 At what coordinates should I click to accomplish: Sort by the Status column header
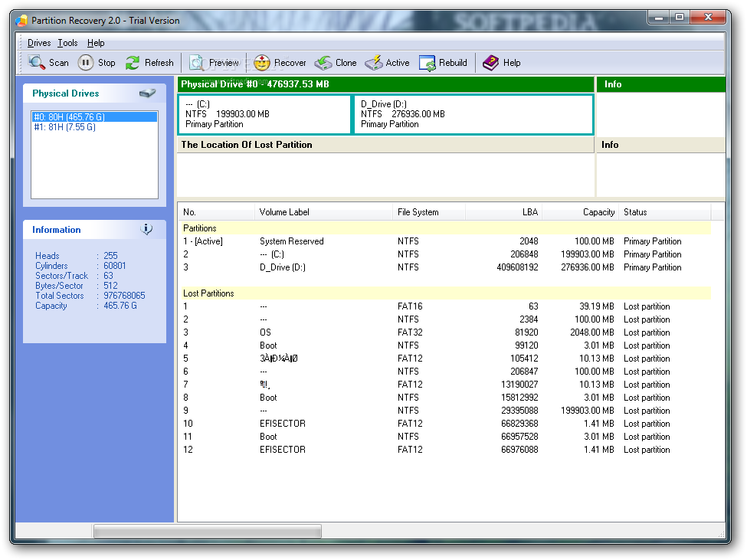pyautogui.click(x=665, y=212)
